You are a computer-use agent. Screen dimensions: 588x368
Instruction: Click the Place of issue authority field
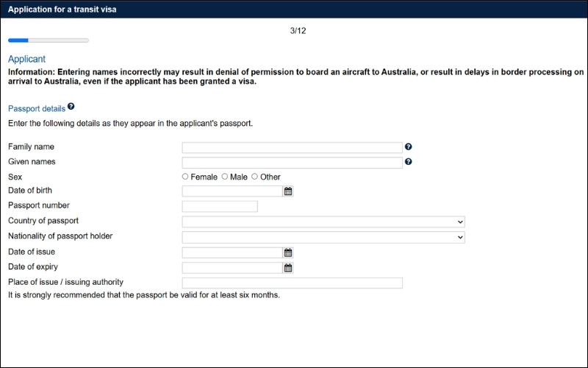coord(292,283)
